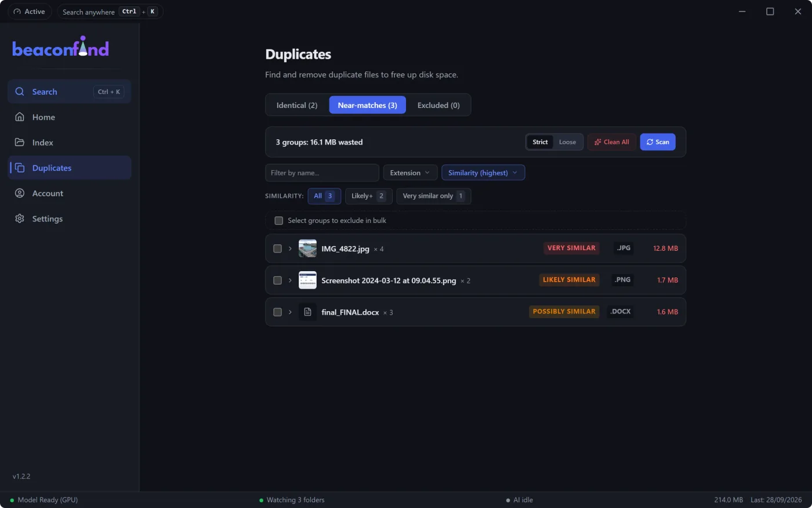Expand the IMG_4822.jpg group chevron

290,248
